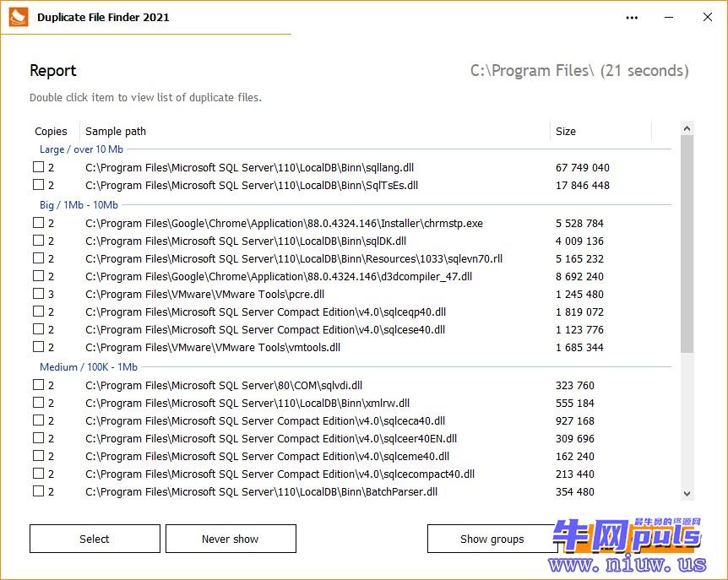Check the sqlvdi.dll checkbox
Image resolution: width=728 pixels, height=580 pixels.
pyautogui.click(x=39, y=384)
